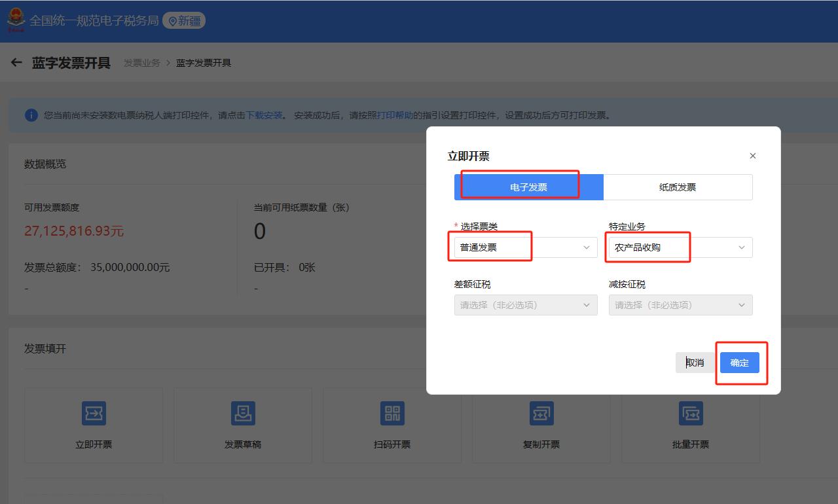
Task: Click the 发票业务 breadcrumb
Action: tap(142, 63)
